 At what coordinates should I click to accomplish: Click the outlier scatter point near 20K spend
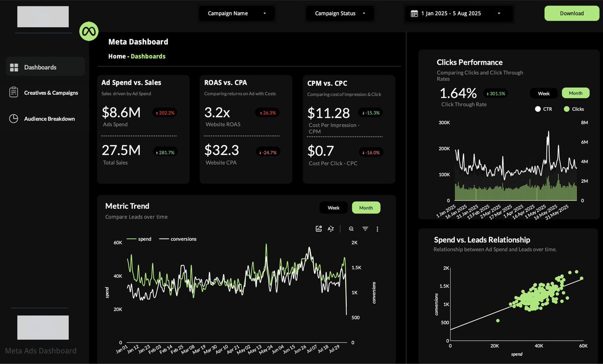pyautogui.click(x=498, y=320)
